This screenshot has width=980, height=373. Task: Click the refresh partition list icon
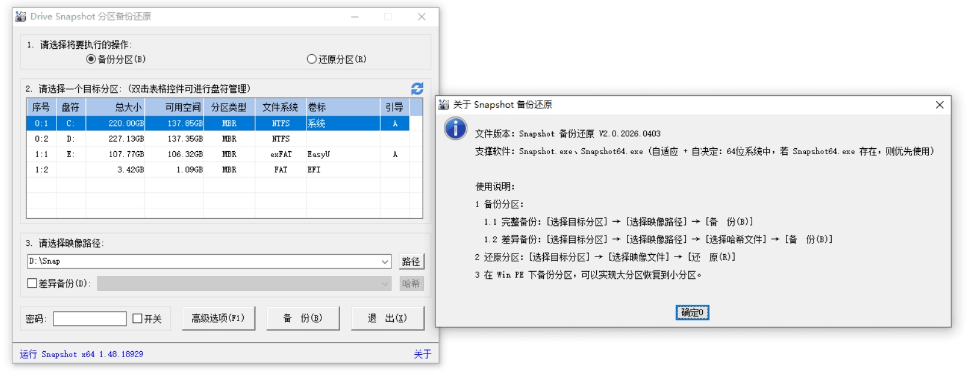point(417,89)
